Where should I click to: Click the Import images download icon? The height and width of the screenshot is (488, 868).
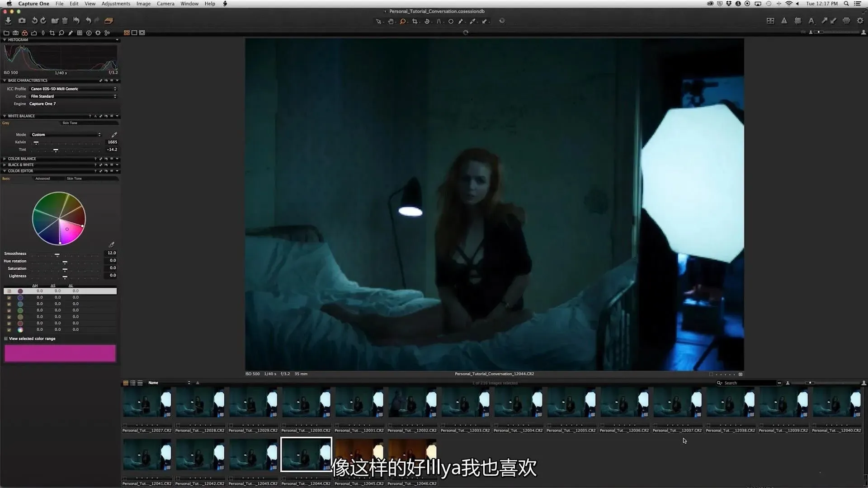(x=8, y=21)
